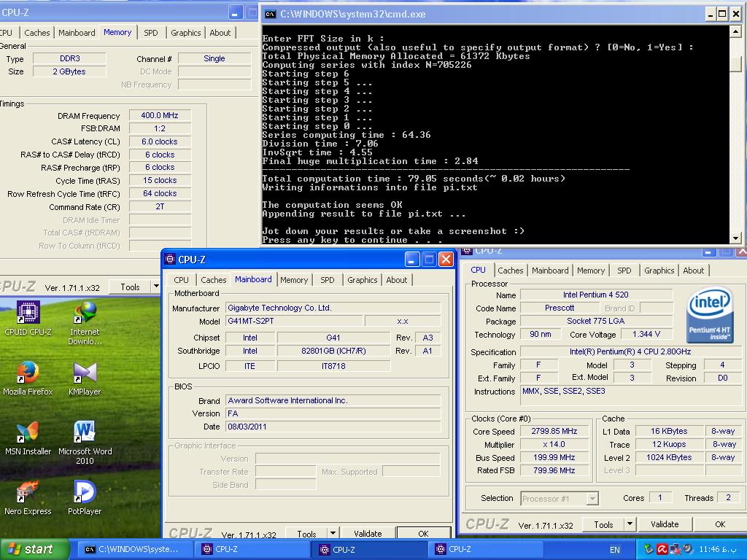Click the disconnected network tray icon

click(x=675, y=549)
